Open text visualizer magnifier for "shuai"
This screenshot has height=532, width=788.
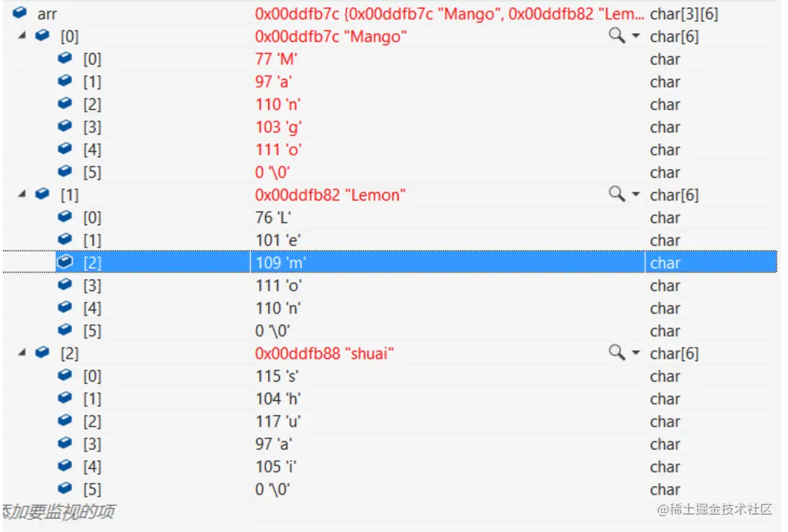[617, 353]
